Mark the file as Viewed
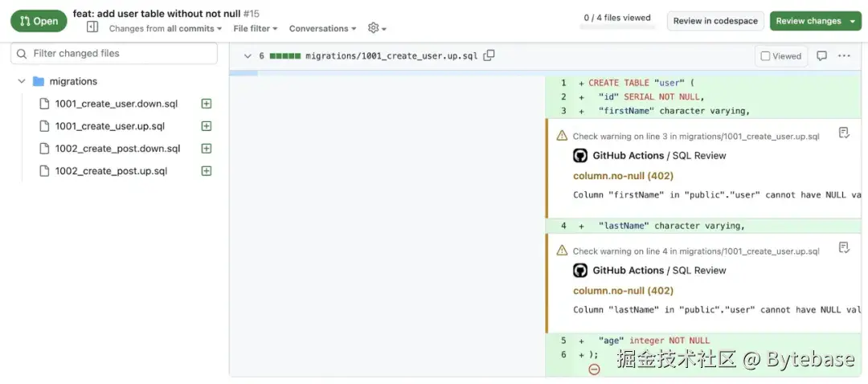 pyautogui.click(x=780, y=56)
